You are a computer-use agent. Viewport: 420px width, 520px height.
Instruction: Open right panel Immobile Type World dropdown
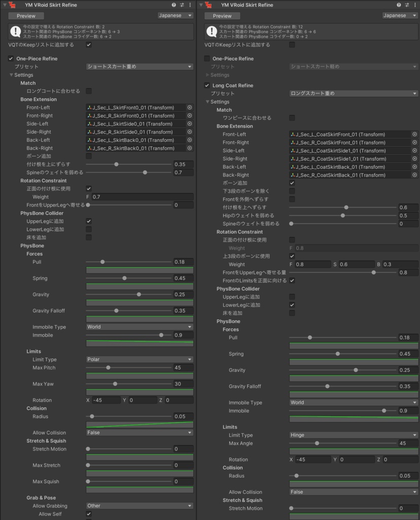(354, 402)
